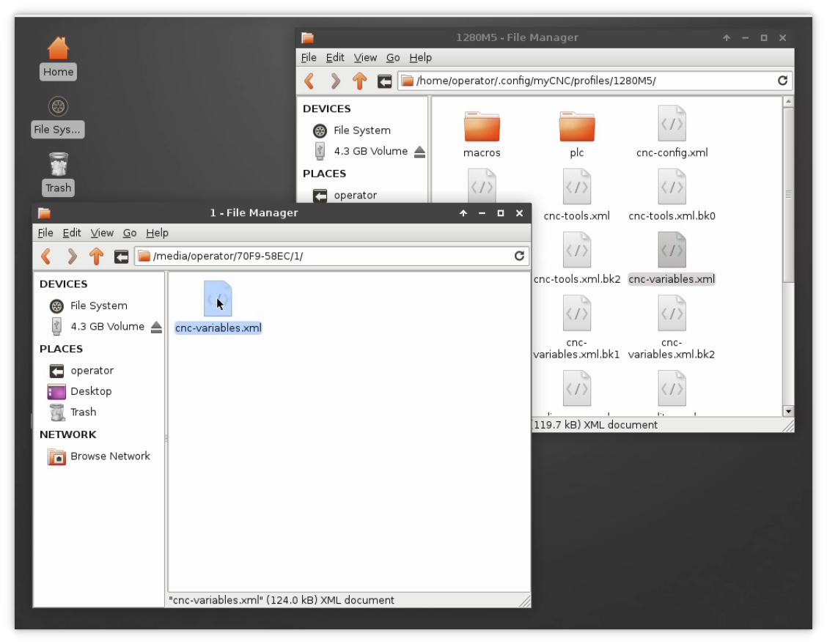Click the path field showing /media/operator/70F9-58EC/1/
This screenshot has height=644, width=827.
(x=323, y=256)
